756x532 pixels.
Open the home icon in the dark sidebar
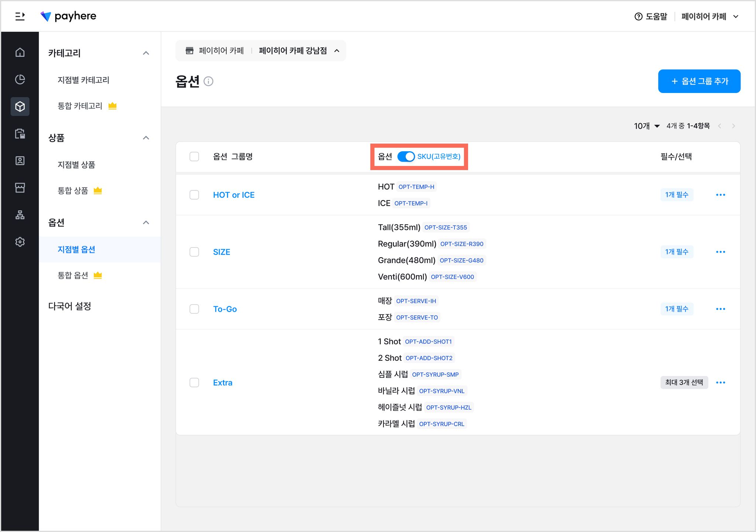click(20, 52)
